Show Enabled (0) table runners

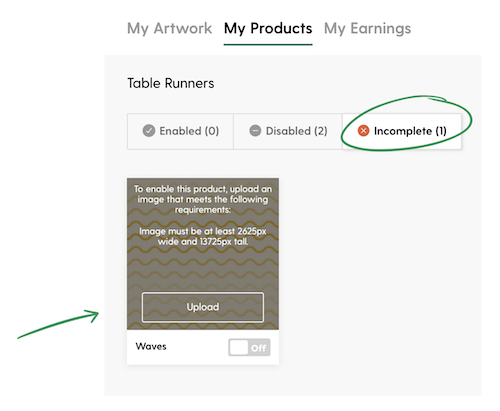pyautogui.click(x=180, y=131)
